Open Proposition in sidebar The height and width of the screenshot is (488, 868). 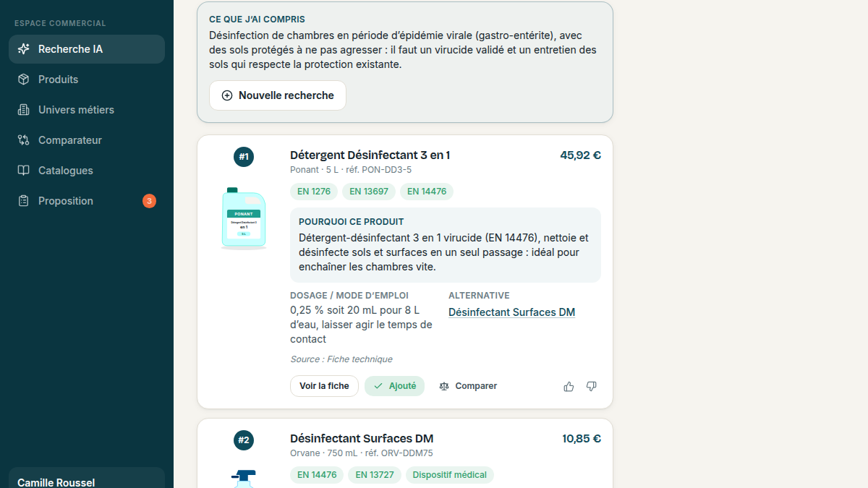pyautogui.click(x=87, y=201)
